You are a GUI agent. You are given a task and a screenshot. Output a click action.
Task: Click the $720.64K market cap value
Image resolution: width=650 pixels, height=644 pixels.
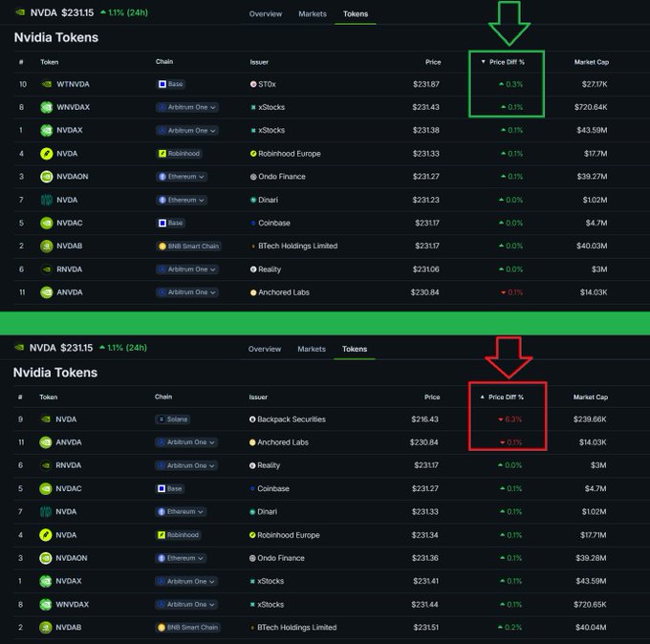tap(591, 107)
